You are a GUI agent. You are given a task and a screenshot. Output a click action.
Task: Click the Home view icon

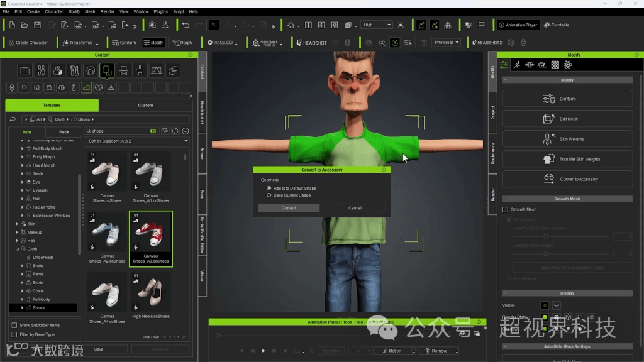(x=291, y=25)
